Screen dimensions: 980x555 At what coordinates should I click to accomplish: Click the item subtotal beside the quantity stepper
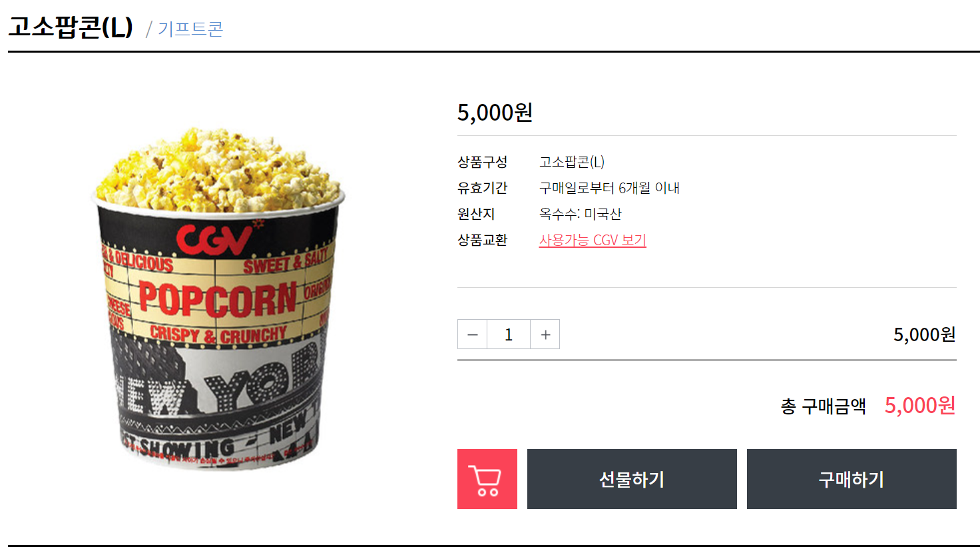tap(924, 334)
